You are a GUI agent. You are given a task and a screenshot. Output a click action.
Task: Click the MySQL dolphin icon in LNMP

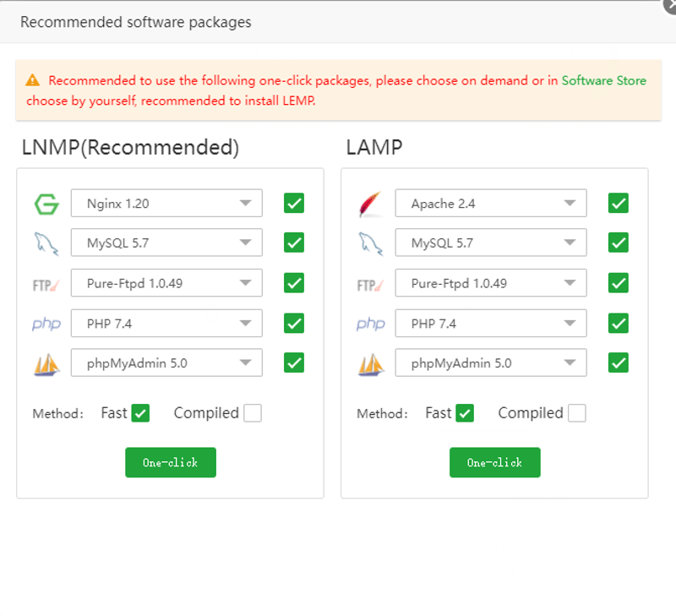(x=46, y=243)
